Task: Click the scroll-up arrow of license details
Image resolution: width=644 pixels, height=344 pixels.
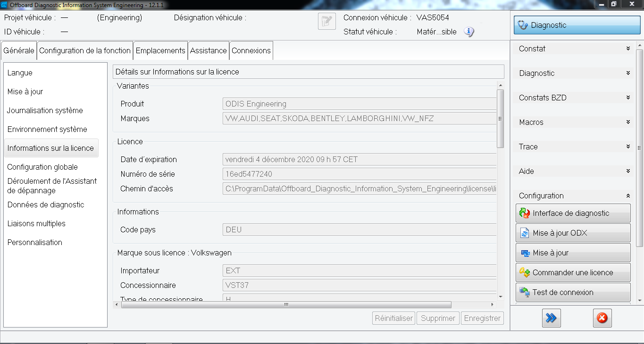Action: pyautogui.click(x=501, y=84)
